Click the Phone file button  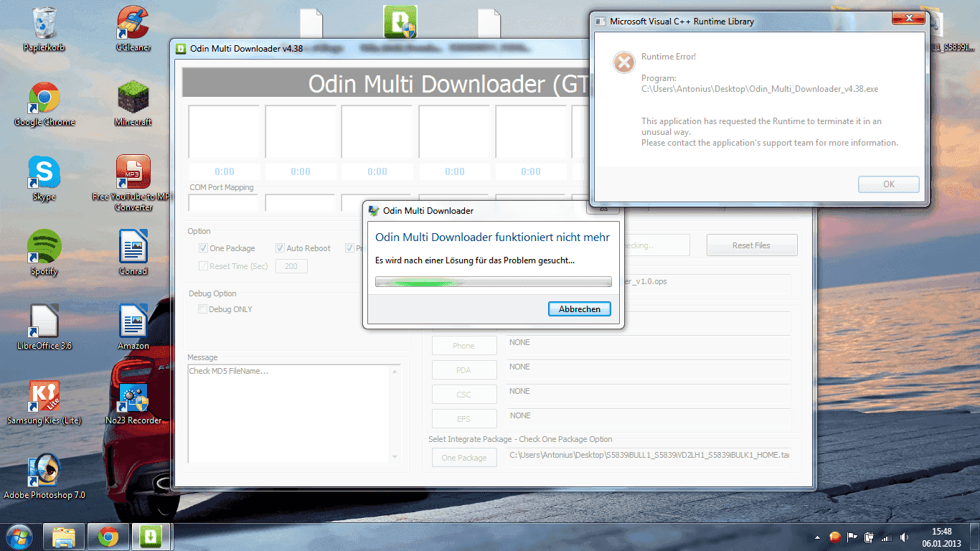(464, 346)
